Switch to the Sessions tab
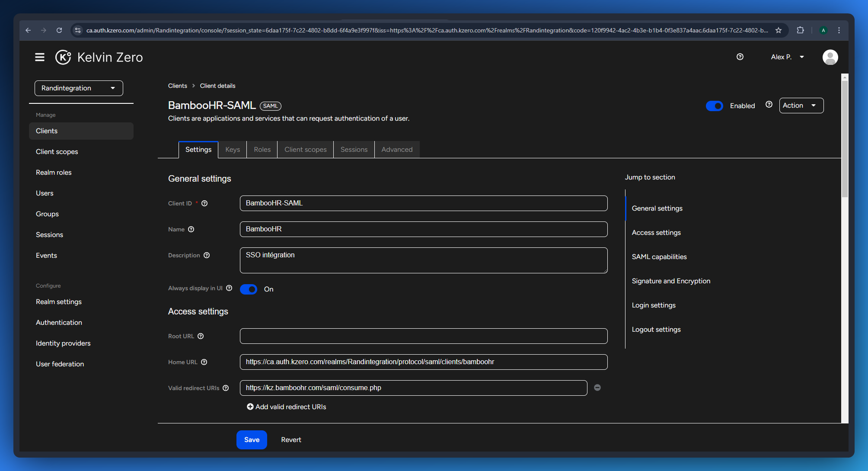 [x=354, y=150]
